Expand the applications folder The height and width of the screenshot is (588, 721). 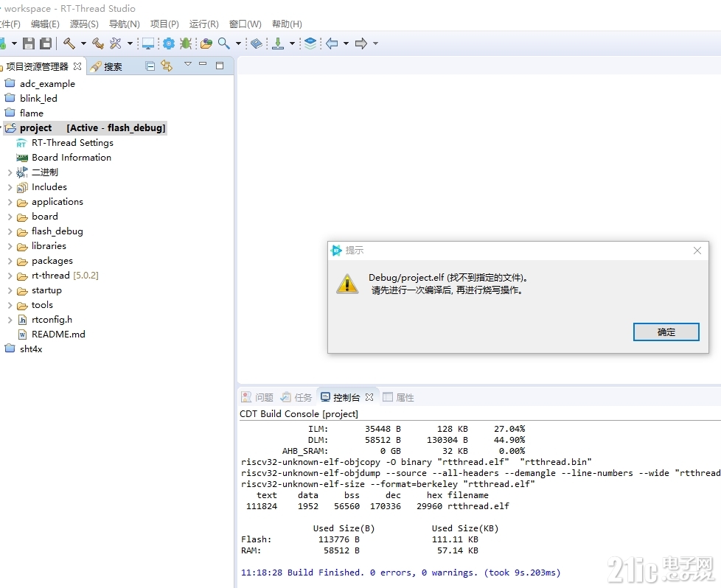[10, 202]
